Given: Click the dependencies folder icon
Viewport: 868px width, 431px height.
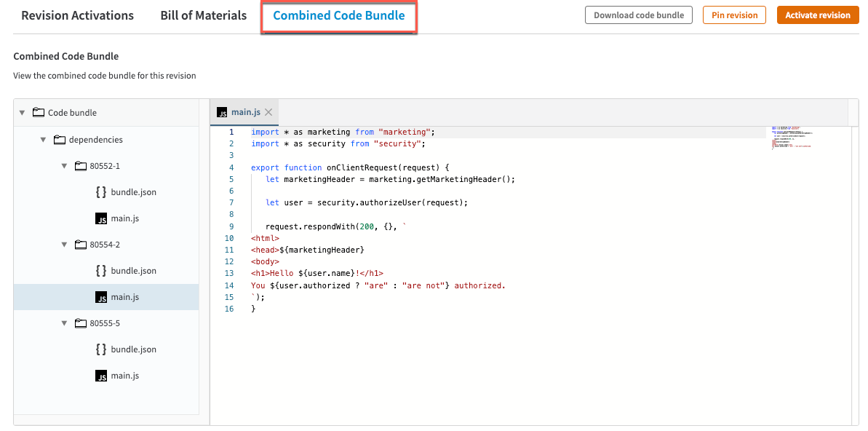Looking at the screenshot, I should [x=60, y=140].
